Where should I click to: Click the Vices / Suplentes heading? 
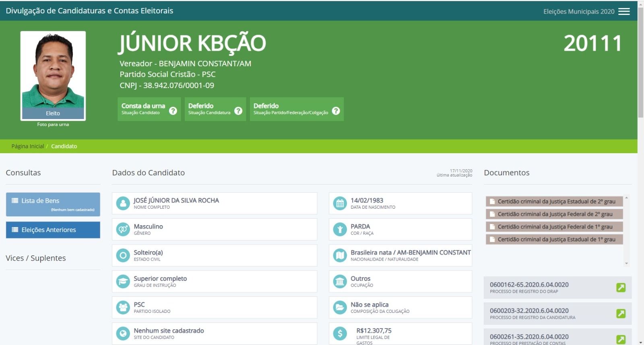[x=36, y=258]
